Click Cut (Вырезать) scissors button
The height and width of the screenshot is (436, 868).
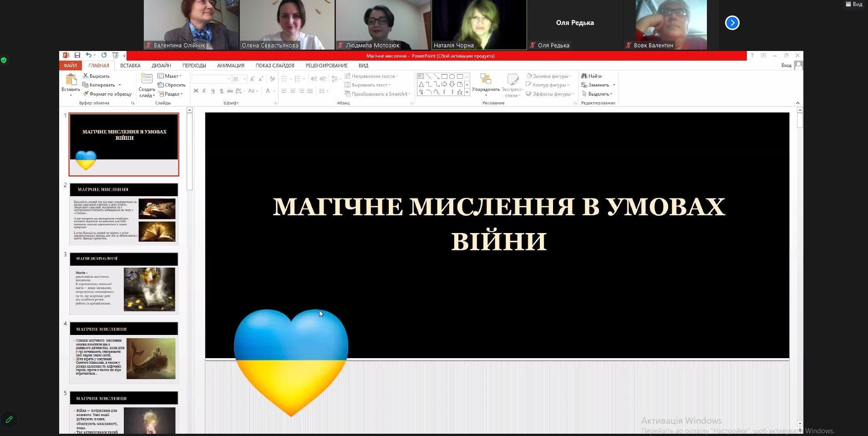click(96, 76)
